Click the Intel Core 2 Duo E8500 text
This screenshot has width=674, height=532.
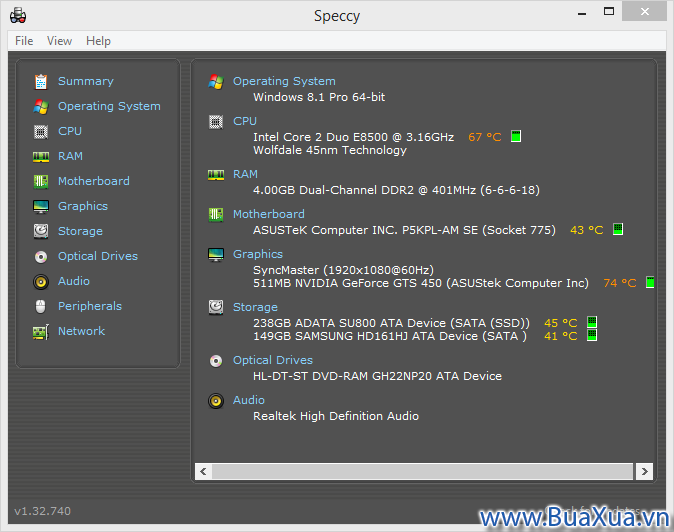353,137
